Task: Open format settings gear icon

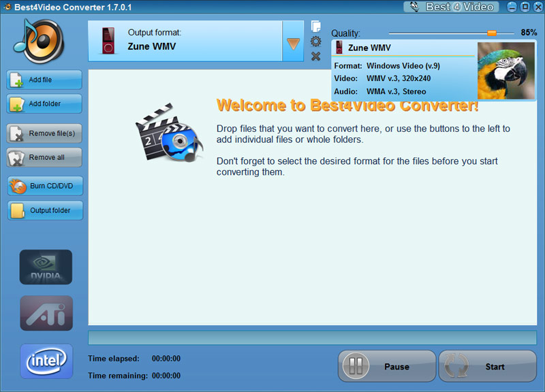Action: tap(315, 42)
